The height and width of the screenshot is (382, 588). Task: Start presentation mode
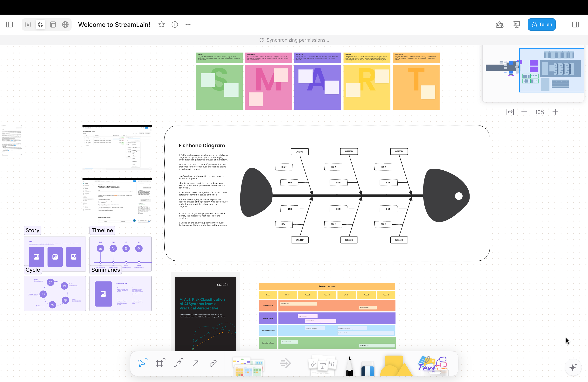point(517,25)
